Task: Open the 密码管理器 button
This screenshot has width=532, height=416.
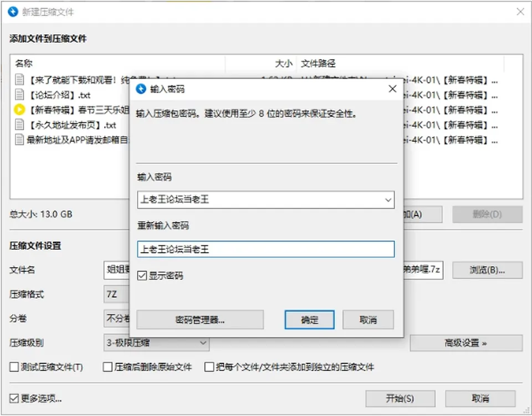Action: coord(200,320)
